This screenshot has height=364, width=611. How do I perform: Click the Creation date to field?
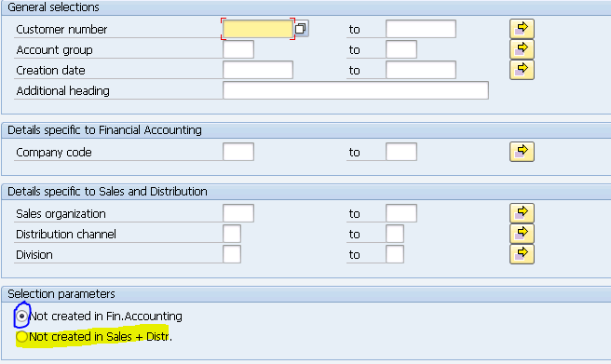pos(421,70)
